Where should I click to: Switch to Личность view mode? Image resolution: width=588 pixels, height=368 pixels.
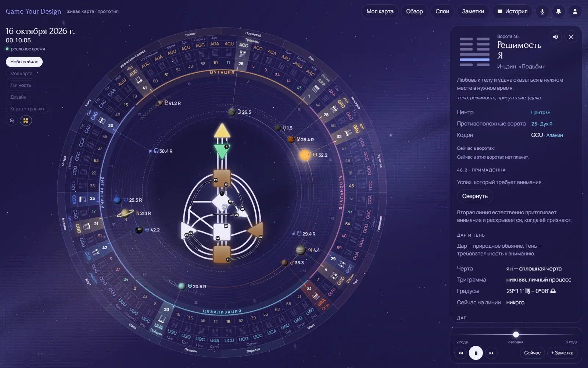21,85
